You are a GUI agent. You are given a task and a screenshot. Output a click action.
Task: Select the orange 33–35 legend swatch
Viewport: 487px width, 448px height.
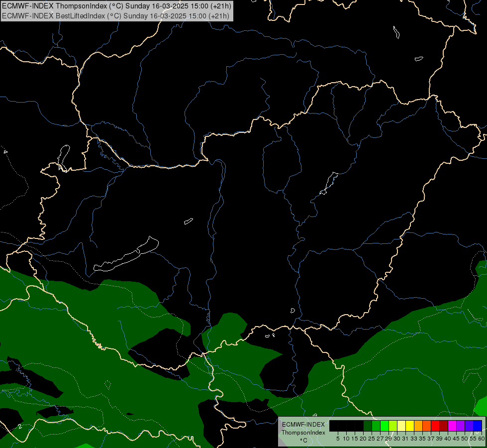[x=418, y=426]
